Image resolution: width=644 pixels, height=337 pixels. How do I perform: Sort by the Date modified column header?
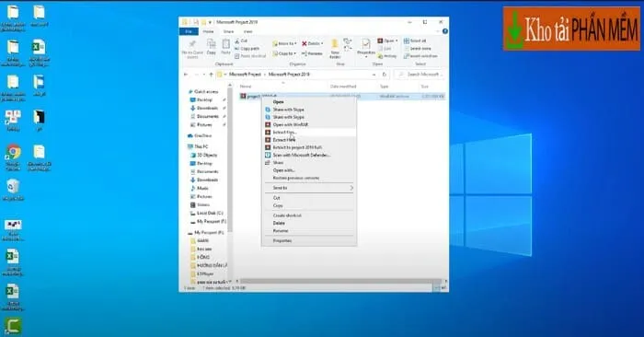click(343, 87)
